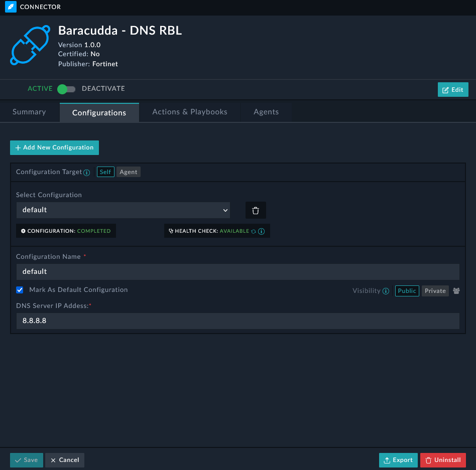Set visibility to Private
476x470 pixels.
(x=435, y=291)
